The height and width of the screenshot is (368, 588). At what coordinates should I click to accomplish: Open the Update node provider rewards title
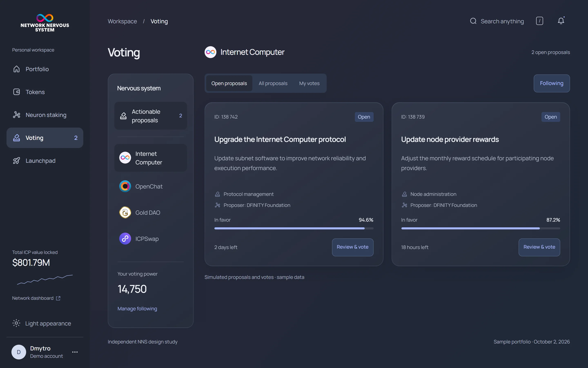pos(450,139)
